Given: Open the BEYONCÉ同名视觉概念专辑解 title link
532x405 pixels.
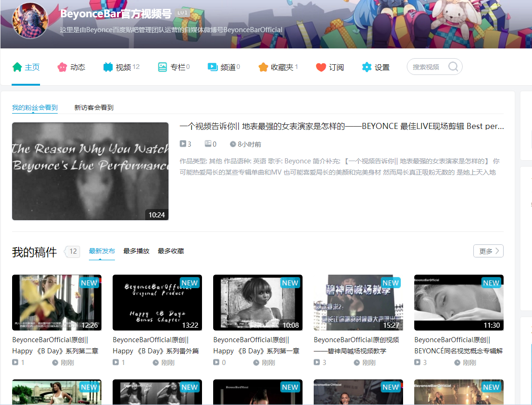Looking at the screenshot, I should [458, 345].
